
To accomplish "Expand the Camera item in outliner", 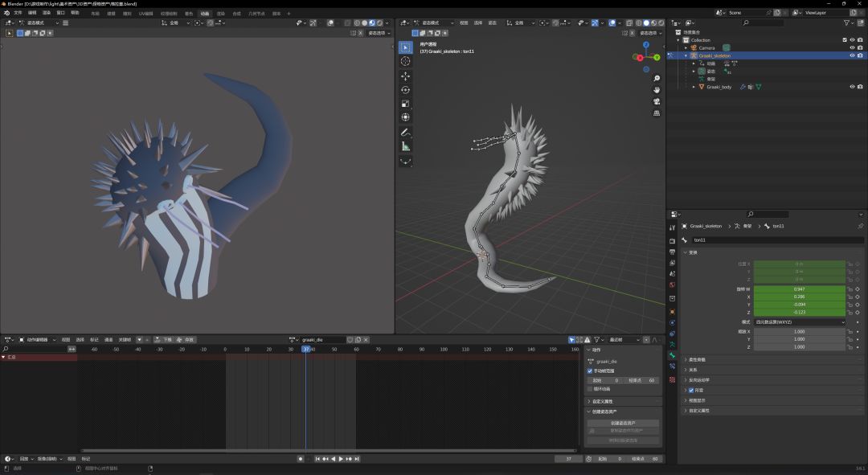I will click(686, 47).
